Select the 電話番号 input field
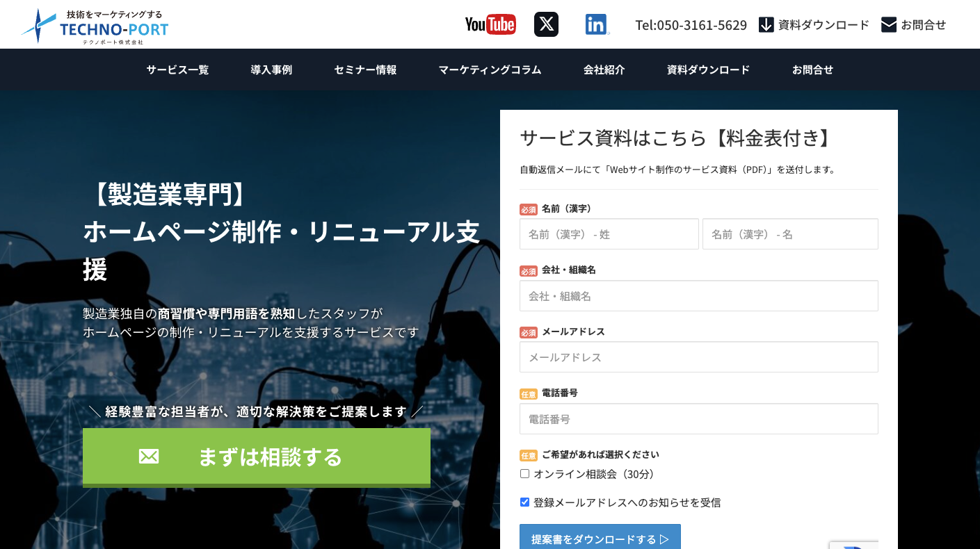This screenshot has width=980, height=549. [698, 419]
